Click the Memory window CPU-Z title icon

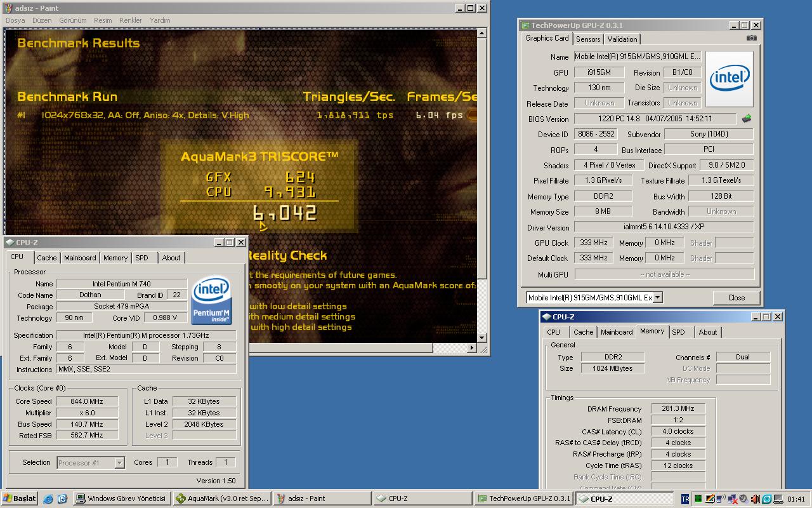pyautogui.click(x=546, y=317)
